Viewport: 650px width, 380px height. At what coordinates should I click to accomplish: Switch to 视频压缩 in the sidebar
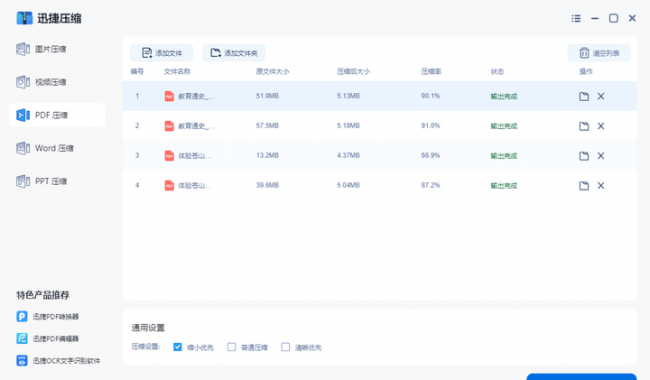[x=57, y=82]
